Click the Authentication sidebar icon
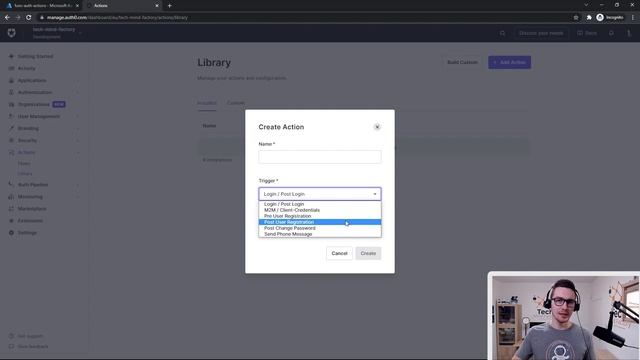Screen dimensions: 640x360 pos(11,92)
